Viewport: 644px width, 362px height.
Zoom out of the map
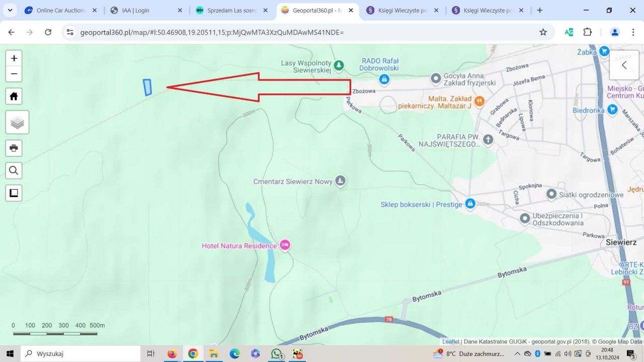point(14,74)
